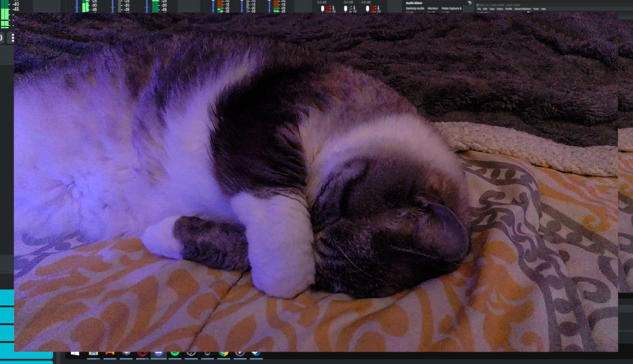Open Discord from the taskbar

(x=158, y=354)
